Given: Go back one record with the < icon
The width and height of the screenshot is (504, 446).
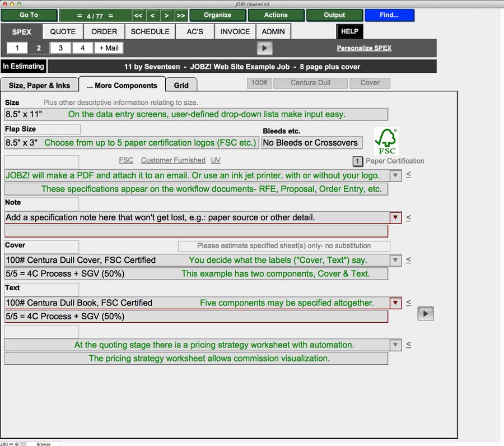Looking at the screenshot, I should 152,15.
